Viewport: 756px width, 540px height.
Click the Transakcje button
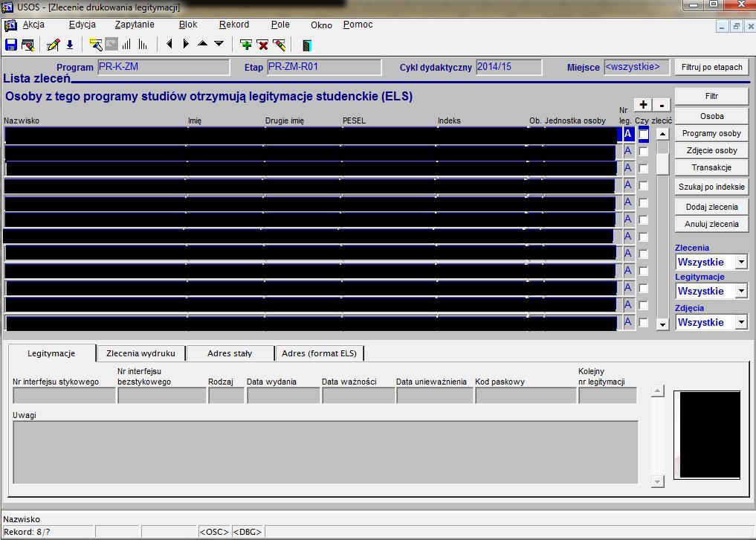pyautogui.click(x=711, y=167)
